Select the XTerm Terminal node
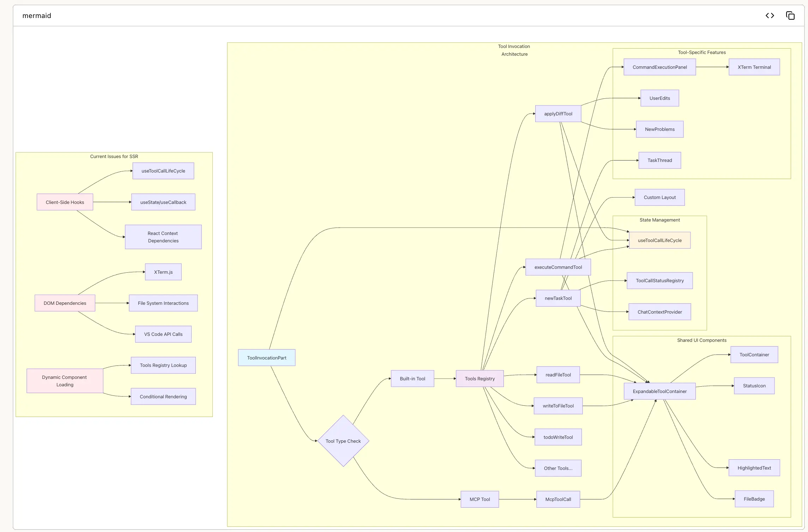The height and width of the screenshot is (532, 808). point(754,67)
